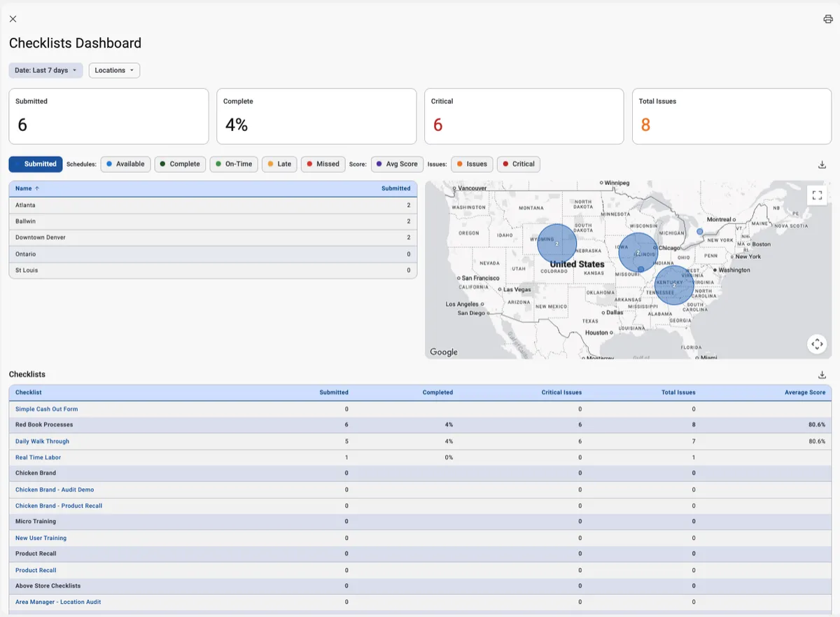Open the Simple Cash Out Form checklist

[47, 409]
